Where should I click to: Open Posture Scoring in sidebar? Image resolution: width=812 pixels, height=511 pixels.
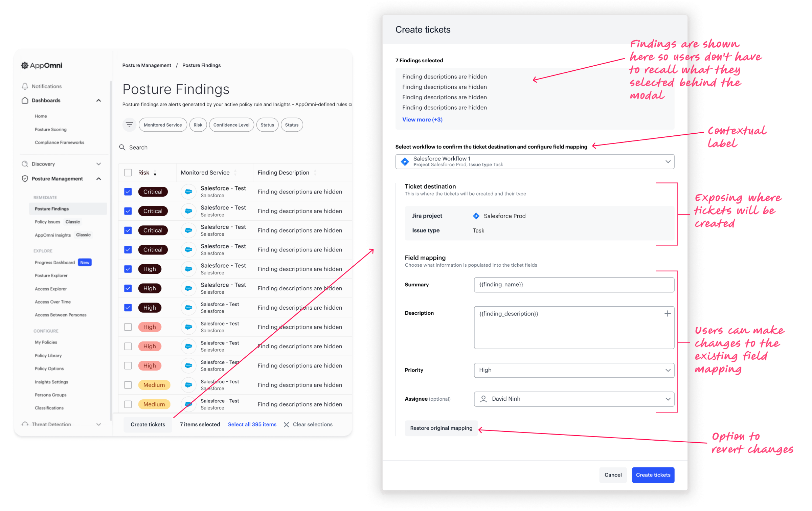(x=51, y=130)
